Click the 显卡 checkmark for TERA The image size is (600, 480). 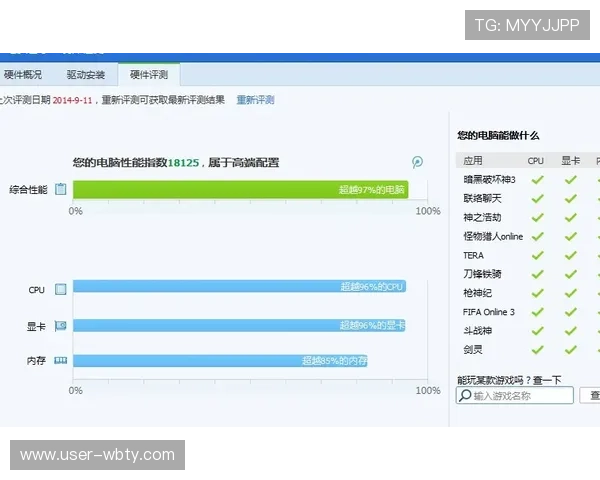point(571,255)
